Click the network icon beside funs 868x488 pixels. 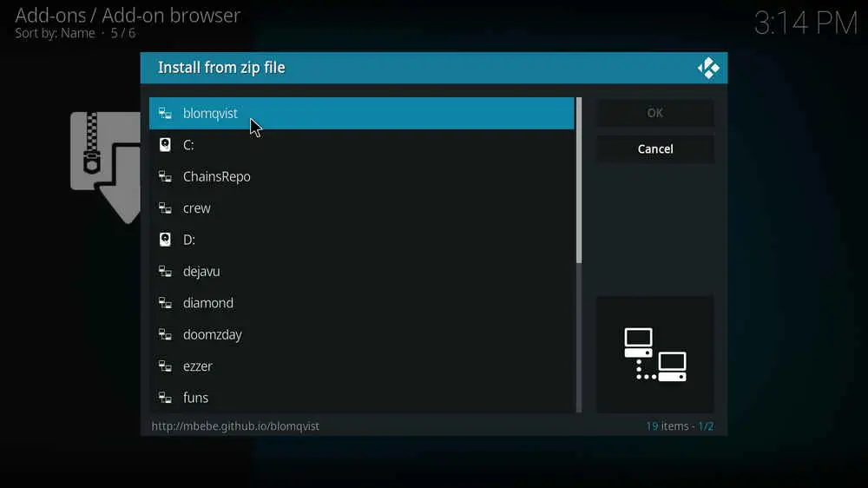pos(165,398)
